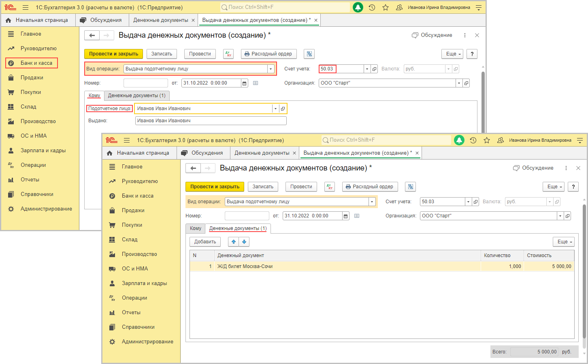Select Справочники in front window sidebar
Image resolution: width=588 pixels, height=364 pixels.
[138, 327]
